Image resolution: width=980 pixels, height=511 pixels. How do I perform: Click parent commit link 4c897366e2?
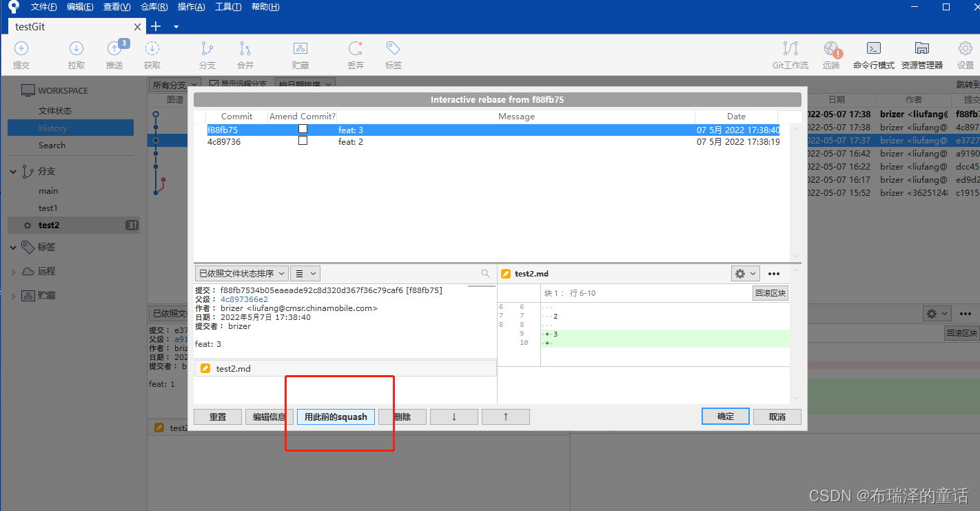pyautogui.click(x=245, y=299)
